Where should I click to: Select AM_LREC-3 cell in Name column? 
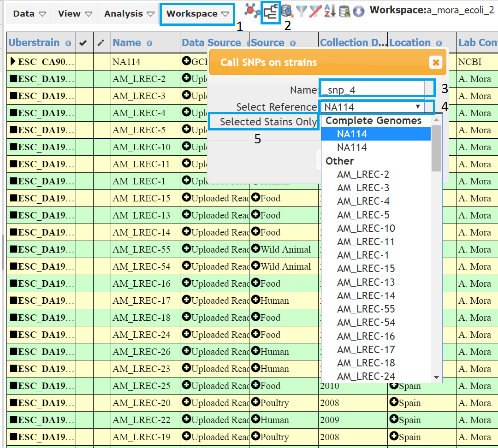pyautogui.click(x=145, y=96)
